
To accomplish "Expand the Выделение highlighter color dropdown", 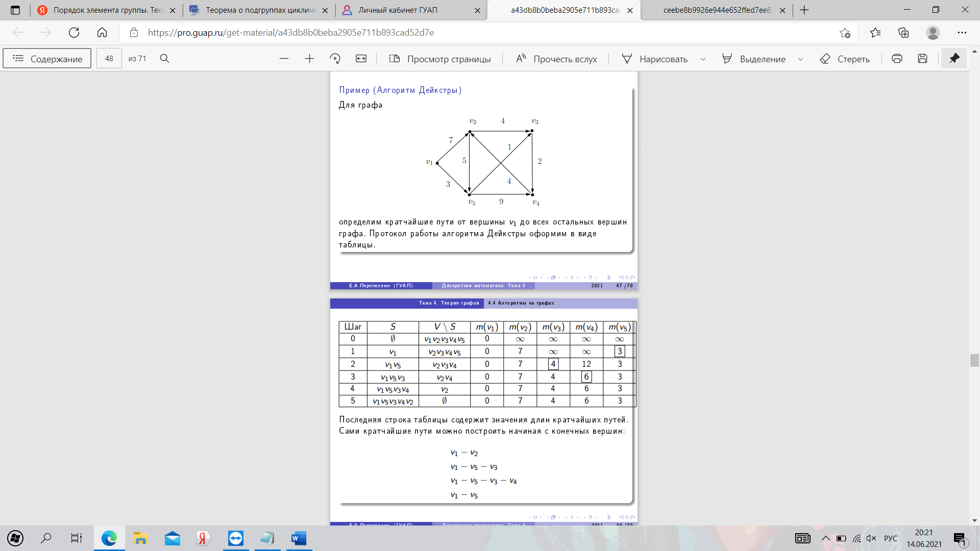I will [x=800, y=59].
